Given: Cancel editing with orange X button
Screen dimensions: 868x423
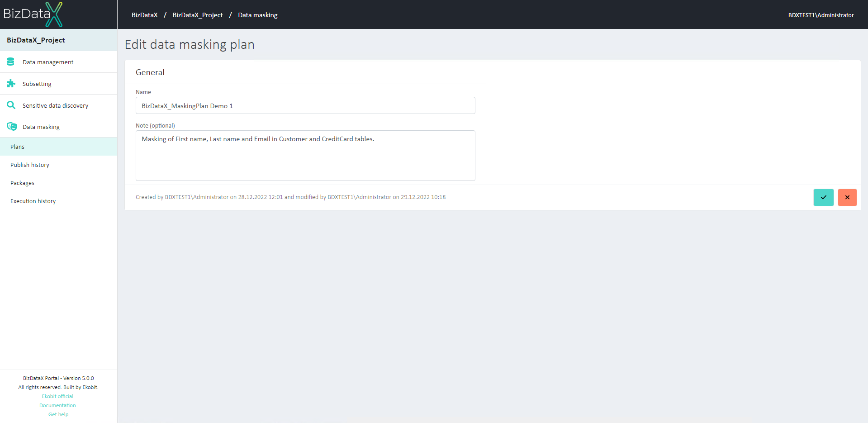Looking at the screenshot, I should point(847,197).
